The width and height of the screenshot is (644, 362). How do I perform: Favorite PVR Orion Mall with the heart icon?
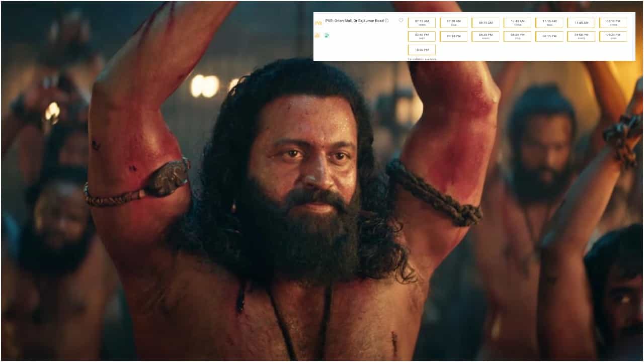pos(401,21)
